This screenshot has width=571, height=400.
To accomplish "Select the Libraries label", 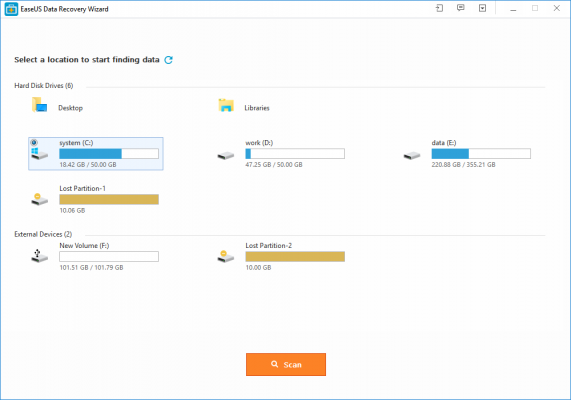I will click(x=257, y=108).
